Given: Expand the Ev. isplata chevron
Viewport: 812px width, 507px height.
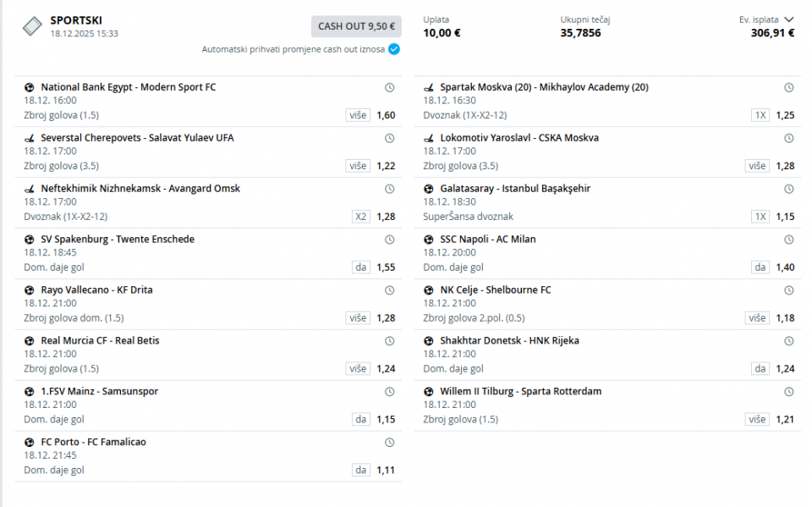Looking at the screenshot, I should coord(789,19).
